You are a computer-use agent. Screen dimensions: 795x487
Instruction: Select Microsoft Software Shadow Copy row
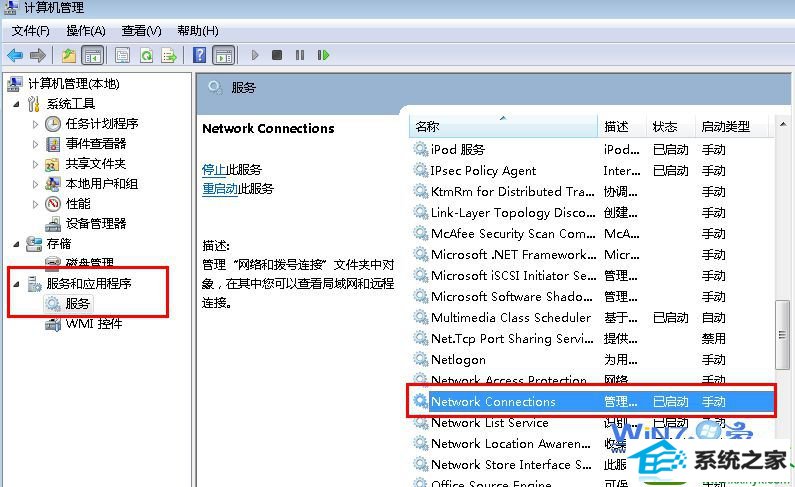592,296
